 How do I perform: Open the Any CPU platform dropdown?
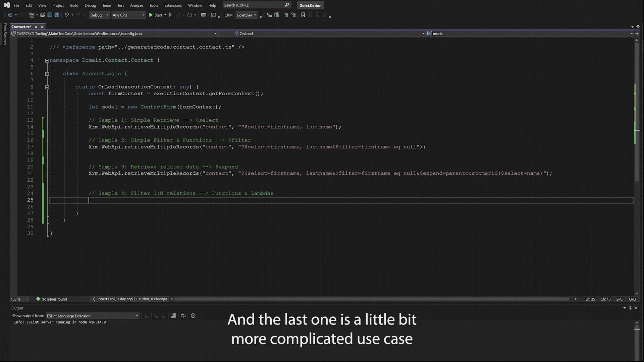[128, 15]
